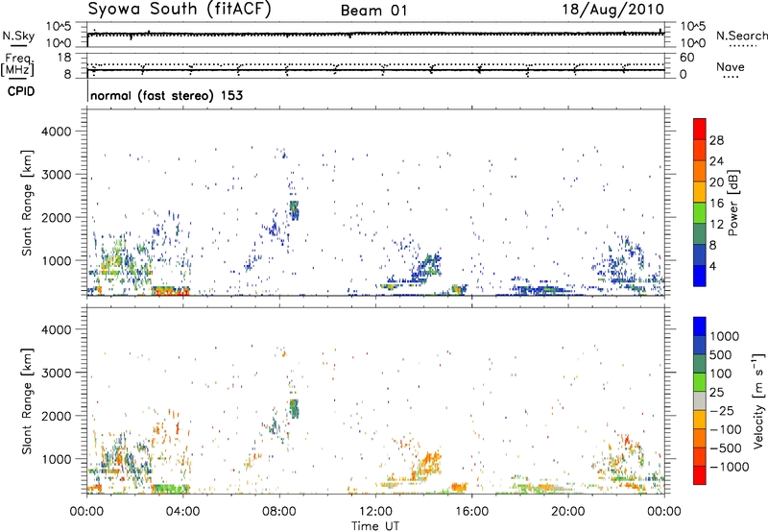Viewport: 768px width, 532px height.
Task: Click the '2000' tick in the power panel
Action: [x=56, y=217]
